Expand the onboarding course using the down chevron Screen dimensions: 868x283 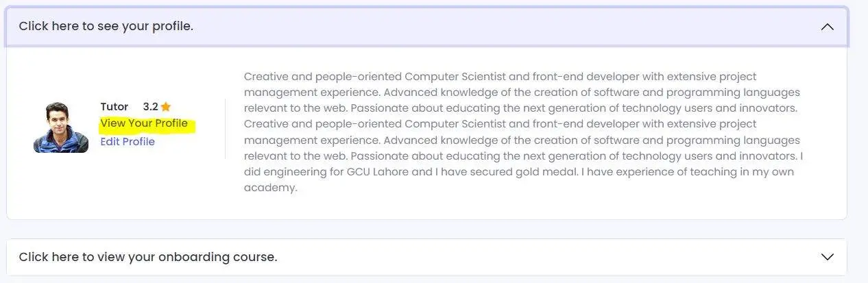[827, 257]
